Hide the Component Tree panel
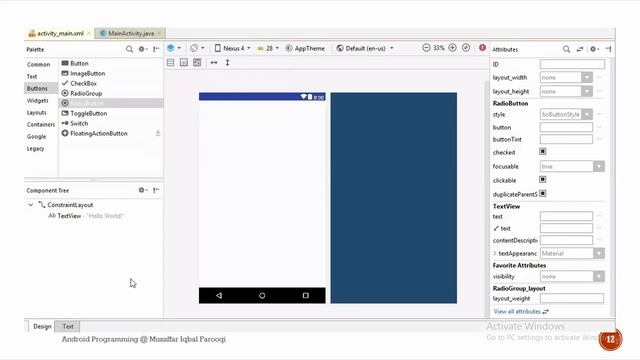This screenshot has width=640, height=360. (156, 190)
